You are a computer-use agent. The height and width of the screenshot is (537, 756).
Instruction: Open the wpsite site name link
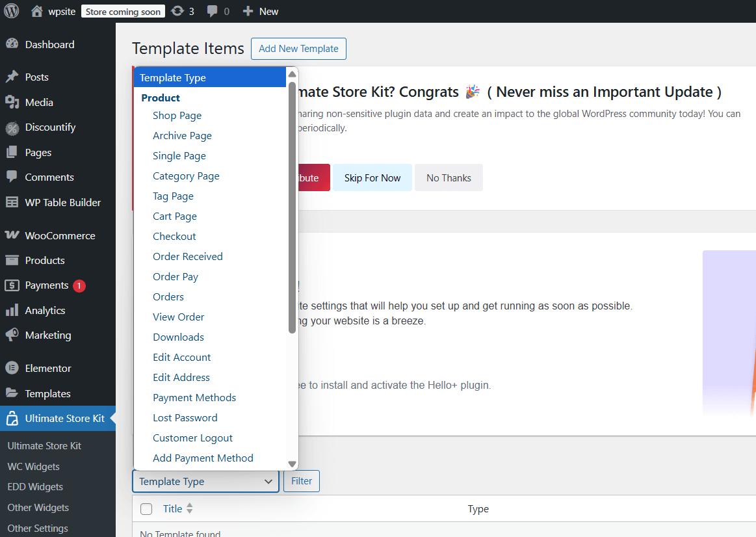pos(62,12)
